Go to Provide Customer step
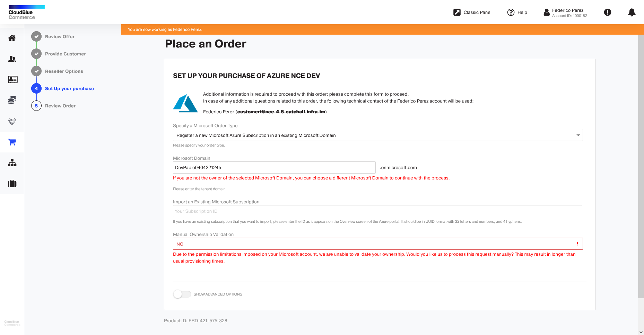644x335 pixels. coord(66,54)
